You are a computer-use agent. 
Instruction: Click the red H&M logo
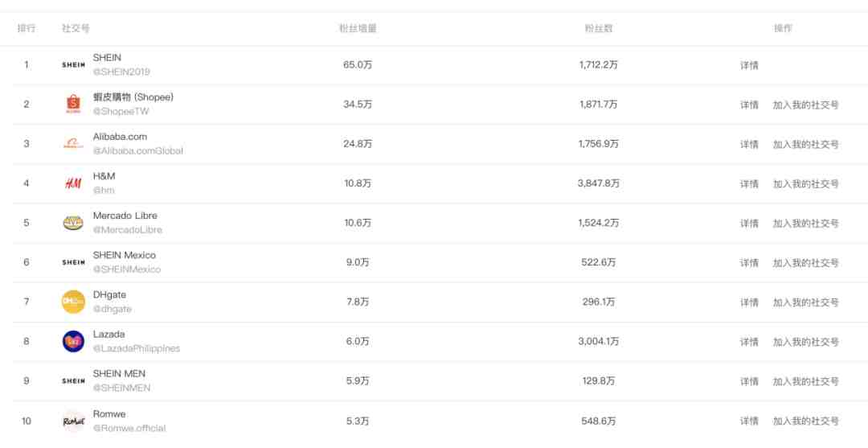(73, 183)
